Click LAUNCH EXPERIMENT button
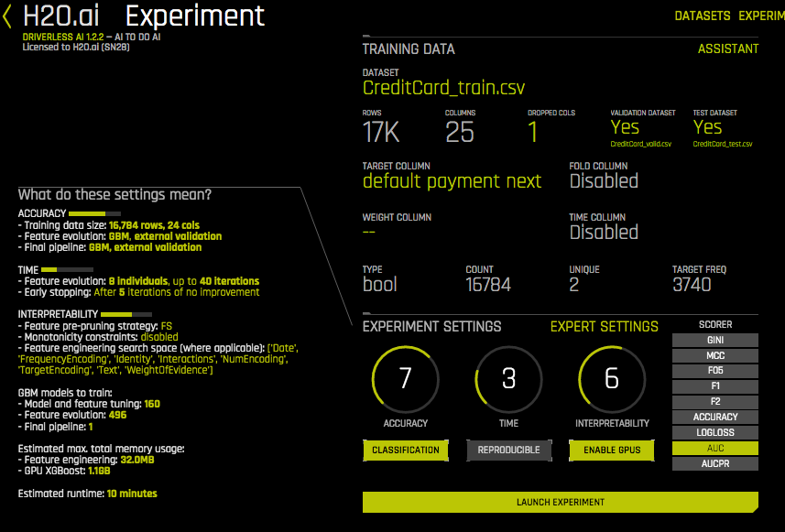 tap(561, 502)
